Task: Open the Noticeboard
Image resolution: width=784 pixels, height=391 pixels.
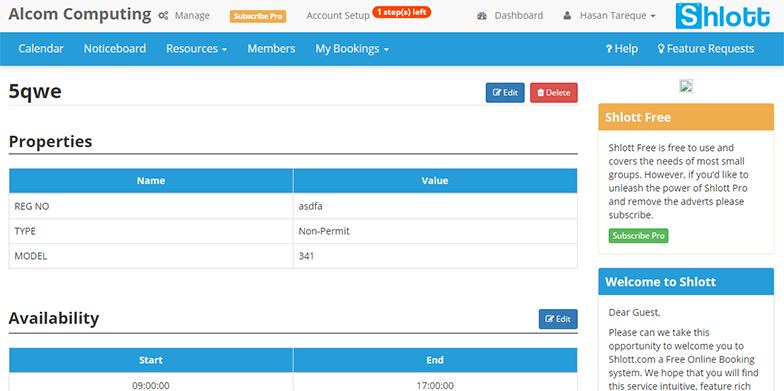Action: tap(114, 48)
